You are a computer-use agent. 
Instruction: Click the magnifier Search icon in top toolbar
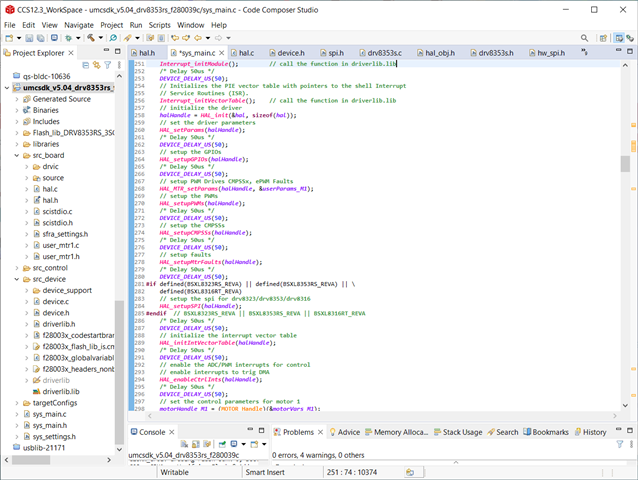click(x=584, y=38)
